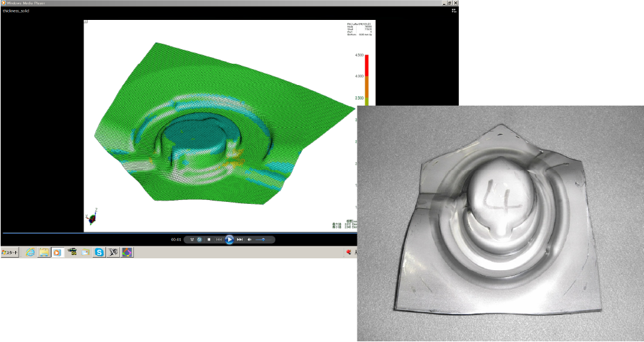
Task: Open file explorer folder from taskbar
Action: pyautogui.click(x=44, y=252)
